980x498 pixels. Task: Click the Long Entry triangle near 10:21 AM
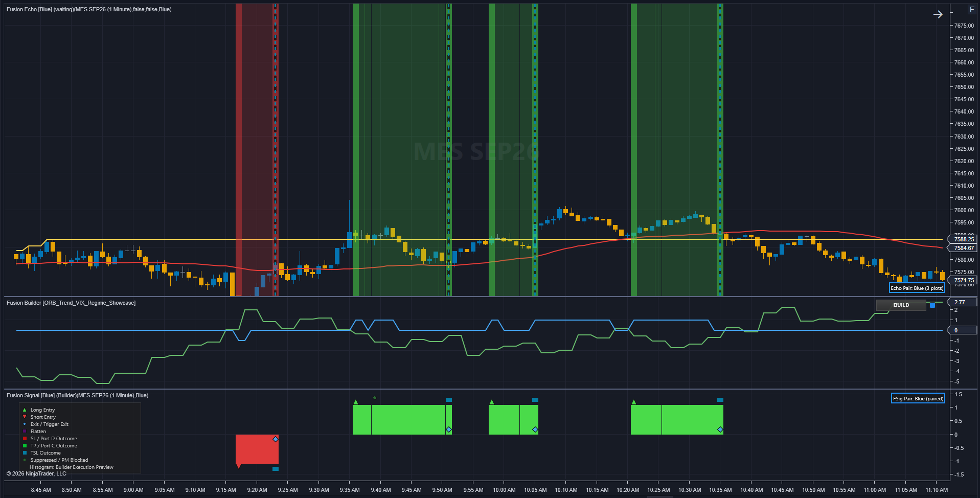tap(634, 402)
